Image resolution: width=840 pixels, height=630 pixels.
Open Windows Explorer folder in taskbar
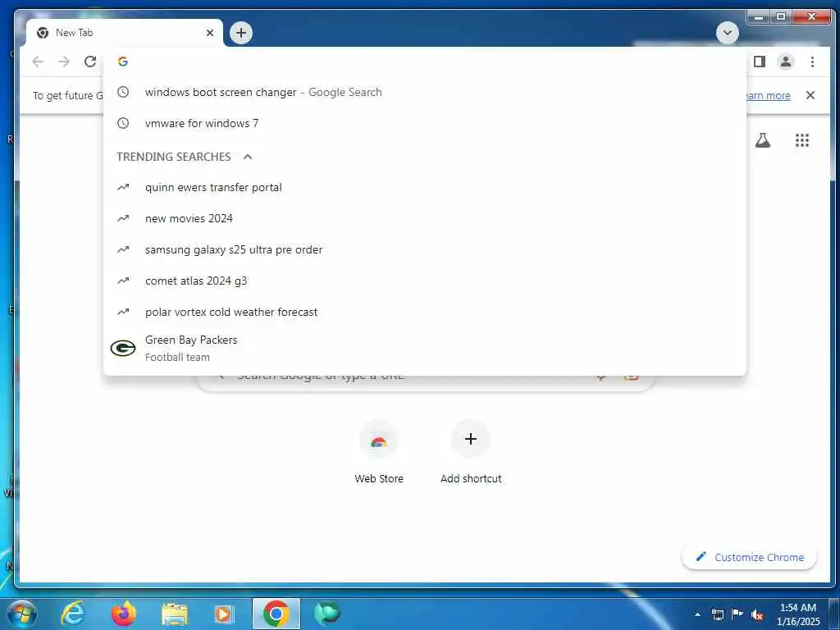175,614
